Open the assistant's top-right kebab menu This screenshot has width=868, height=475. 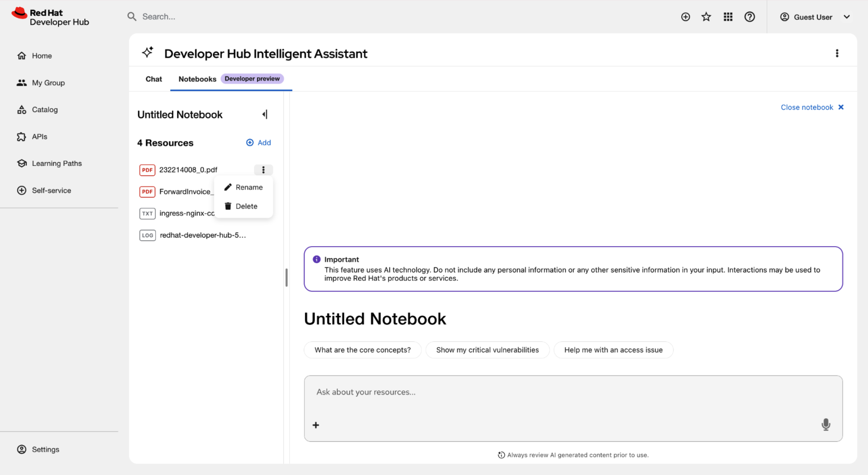(x=837, y=53)
